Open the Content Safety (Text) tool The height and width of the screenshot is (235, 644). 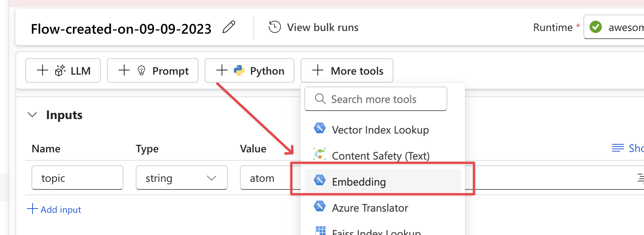(x=381, y=156)
